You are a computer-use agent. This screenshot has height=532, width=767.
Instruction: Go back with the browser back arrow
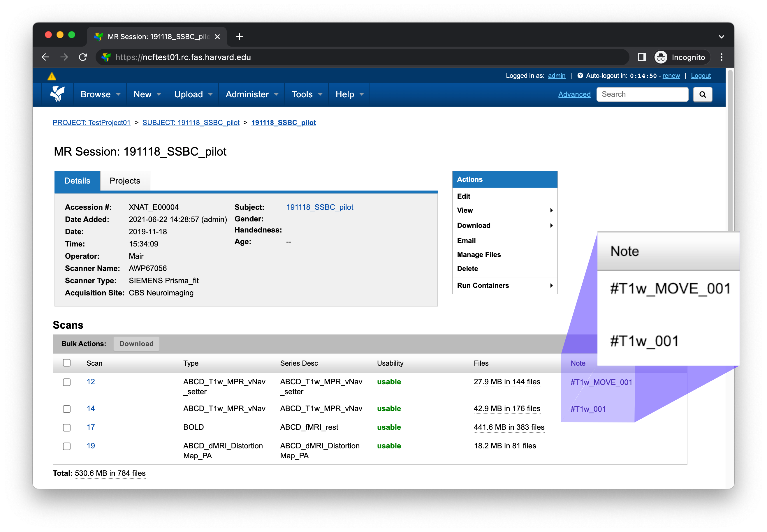click(x=46, y=57)
